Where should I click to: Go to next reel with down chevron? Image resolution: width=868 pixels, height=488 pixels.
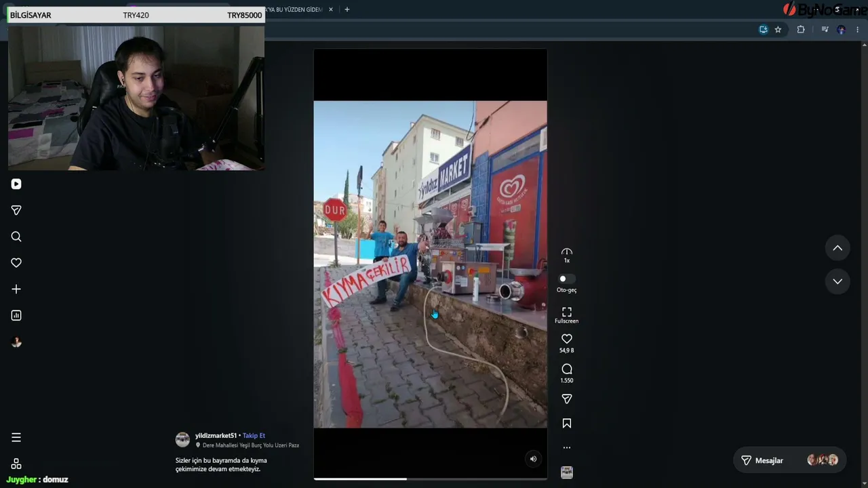tap(837, 281)
